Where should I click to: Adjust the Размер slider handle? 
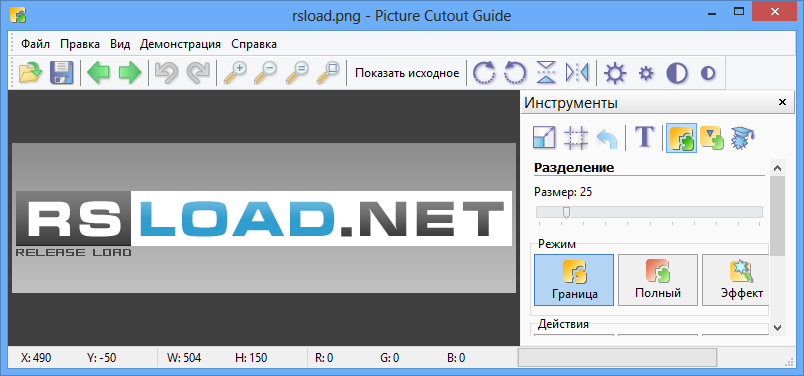(567, 212)
